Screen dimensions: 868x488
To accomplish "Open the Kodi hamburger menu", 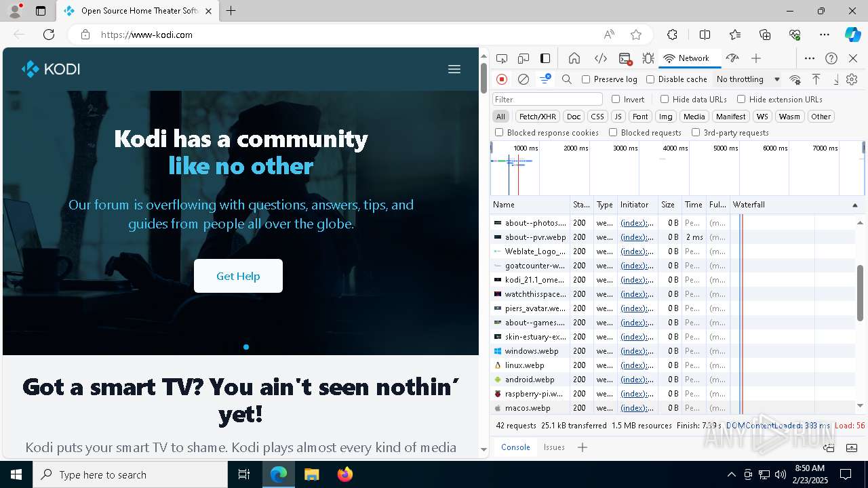I will (454, 69).
